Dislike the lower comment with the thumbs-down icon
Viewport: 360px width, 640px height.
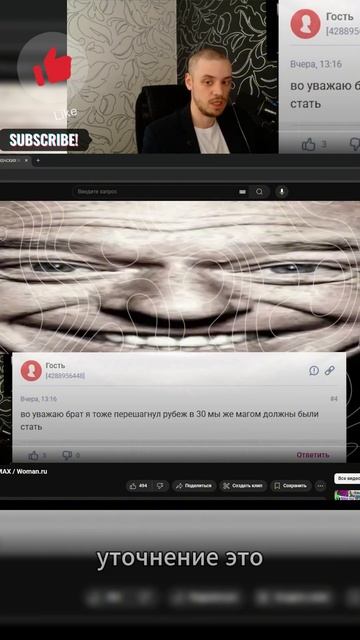tap(67, 456)
